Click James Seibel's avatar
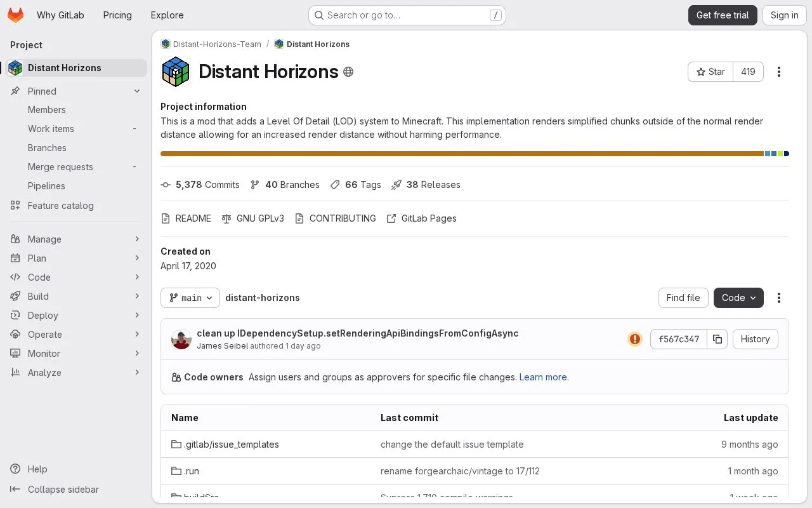The image size is (812, 508). coord(181,339)
